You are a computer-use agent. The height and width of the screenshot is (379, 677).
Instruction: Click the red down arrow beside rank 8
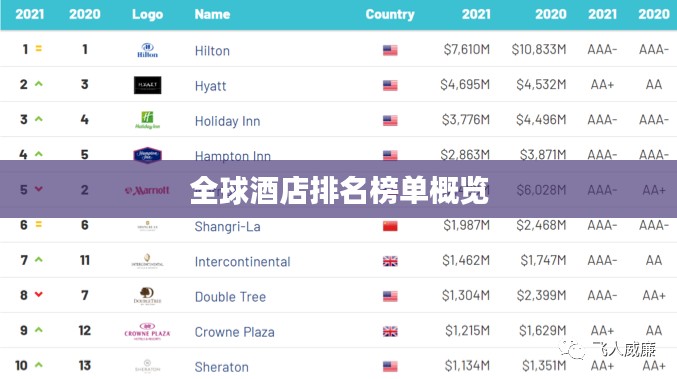38,294
